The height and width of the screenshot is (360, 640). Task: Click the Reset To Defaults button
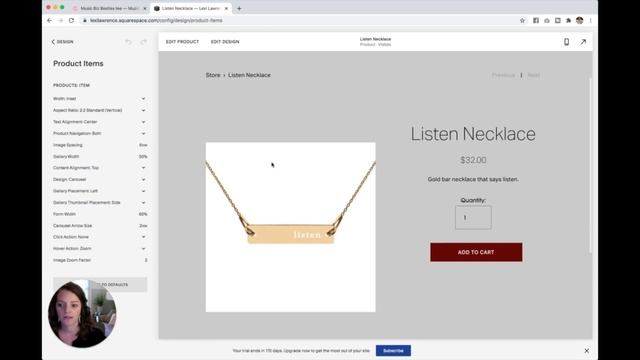point(100,284)
